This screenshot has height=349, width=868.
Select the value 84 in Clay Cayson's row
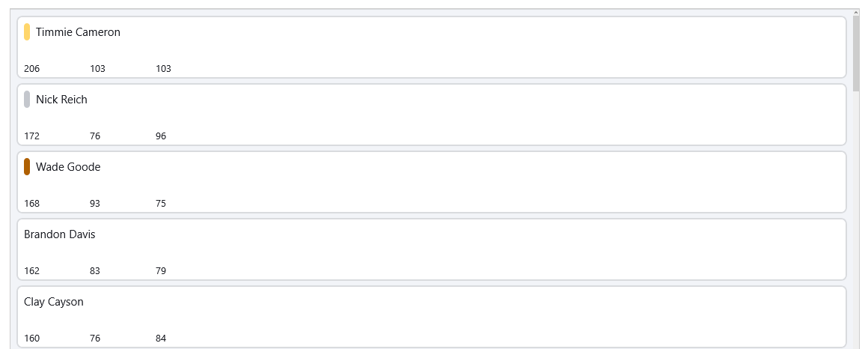pyautogui.click(x=161, y=339)
